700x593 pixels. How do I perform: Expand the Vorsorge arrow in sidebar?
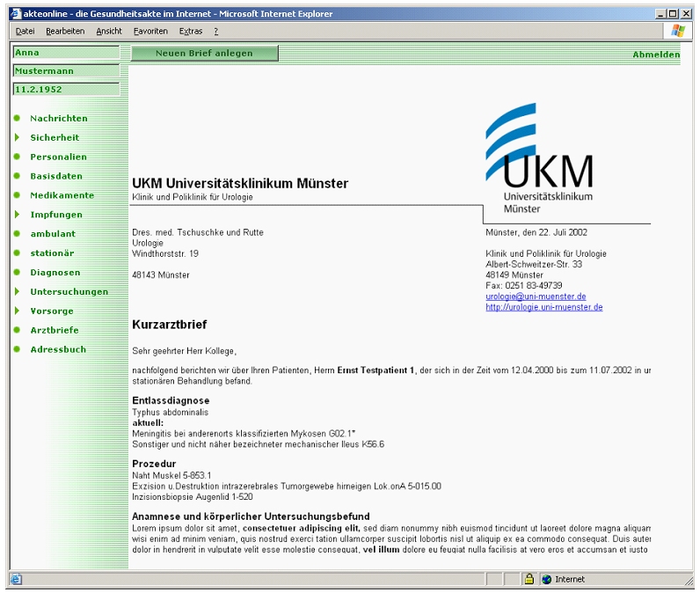17,311
